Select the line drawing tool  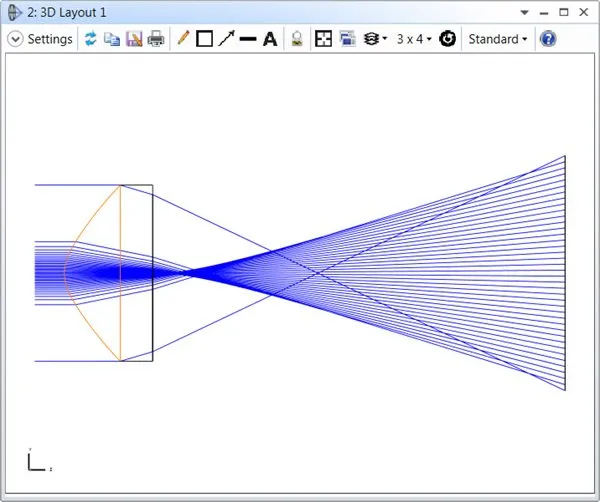tap(248, 39)
